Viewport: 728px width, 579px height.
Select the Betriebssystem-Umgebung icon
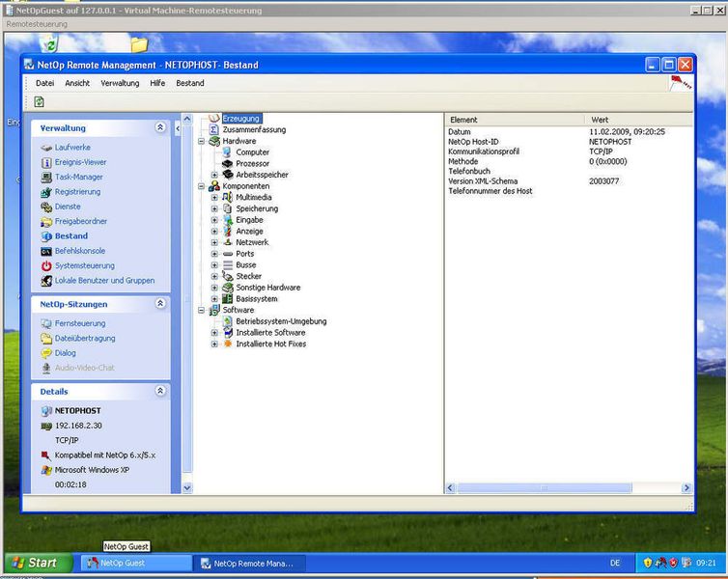coord(228,321)
